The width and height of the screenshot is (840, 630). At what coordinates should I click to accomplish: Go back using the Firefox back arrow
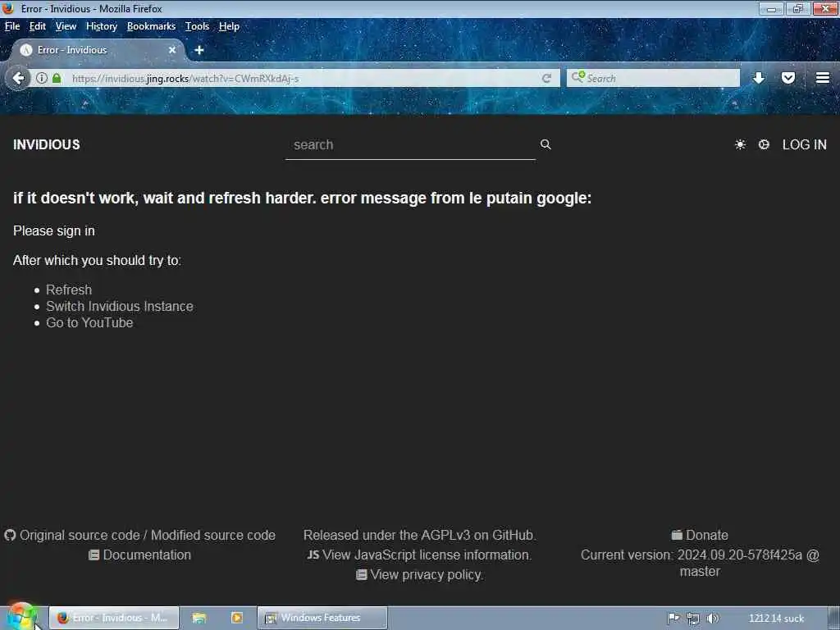pyautogui.click(x=18, y=78)
